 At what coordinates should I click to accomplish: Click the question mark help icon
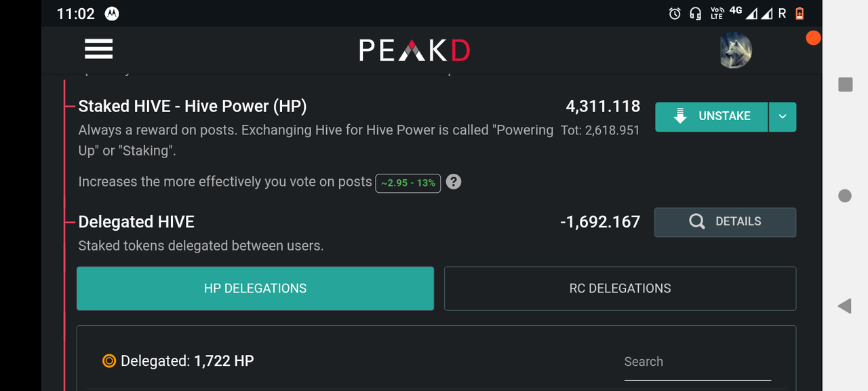click(454, 182)
